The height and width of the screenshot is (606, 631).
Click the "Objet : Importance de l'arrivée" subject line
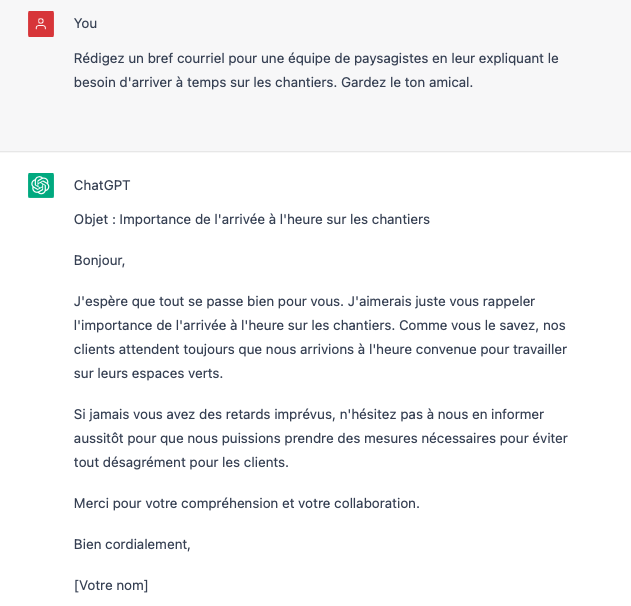tap(252, 220)
